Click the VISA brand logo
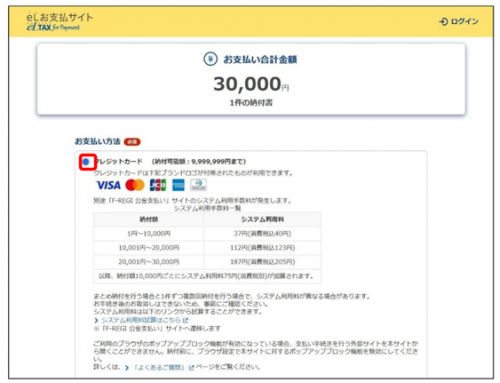 tap(108, 185)
